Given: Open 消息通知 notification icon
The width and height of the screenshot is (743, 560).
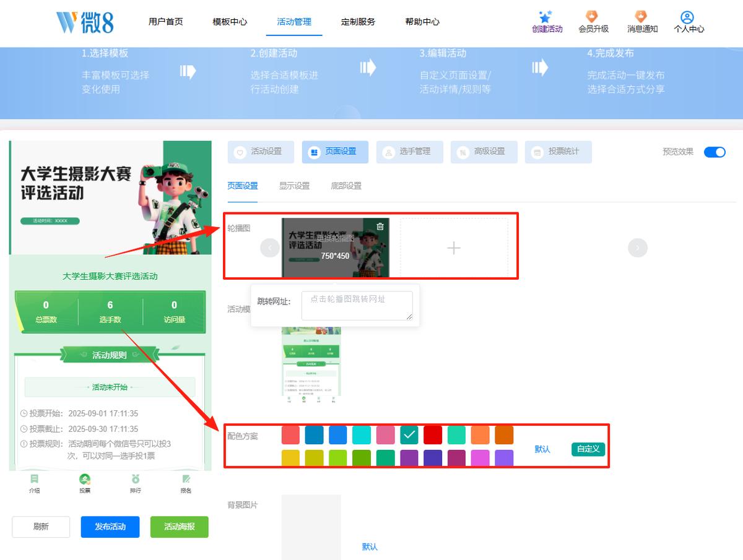Looking at the screenshot, I should tap(641, 17).
